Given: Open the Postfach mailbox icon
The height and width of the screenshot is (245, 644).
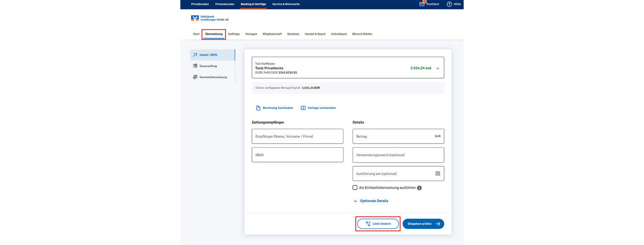Looking at the screenshot, I should point(422,4).
